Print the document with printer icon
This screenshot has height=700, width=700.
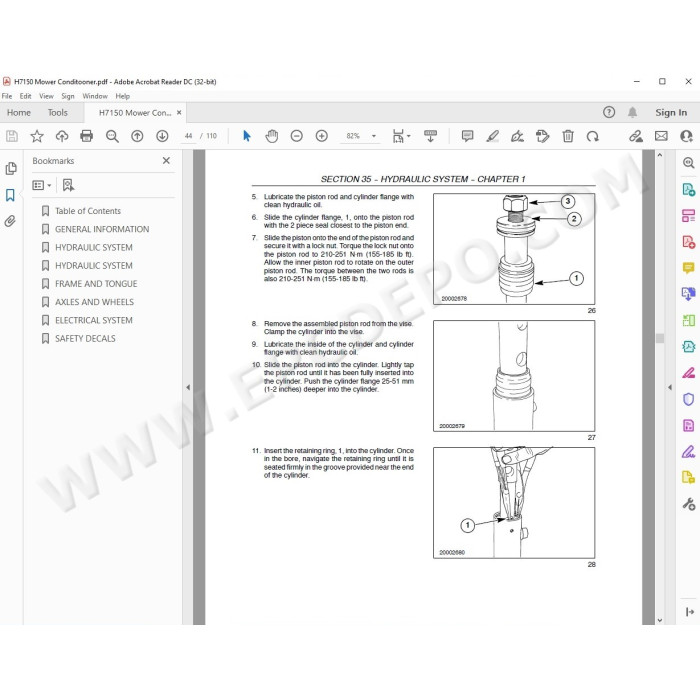click(x=87, y=136)
